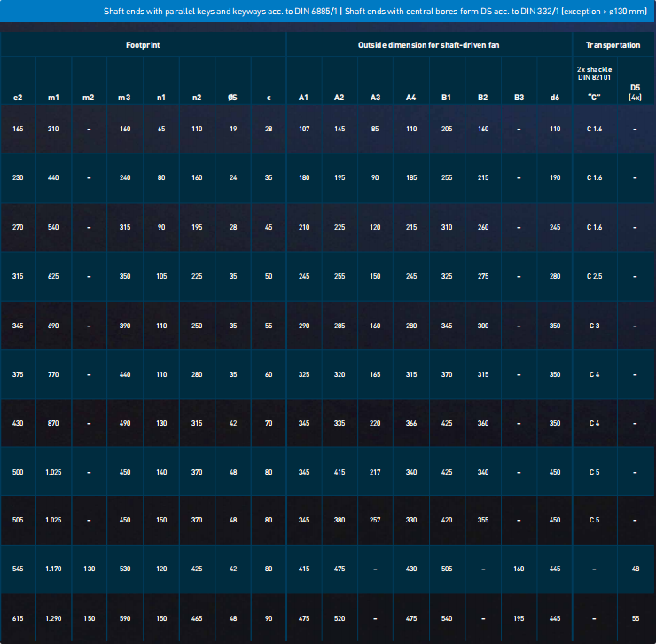This screenshot has height=644, width=656.
Task: Select the e2 value 615
Action: 19,618
